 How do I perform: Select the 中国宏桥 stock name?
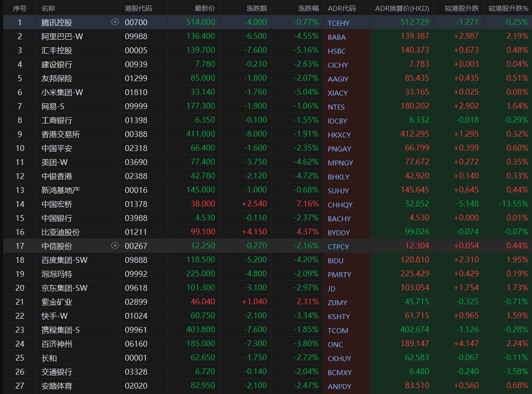(57, 204)
